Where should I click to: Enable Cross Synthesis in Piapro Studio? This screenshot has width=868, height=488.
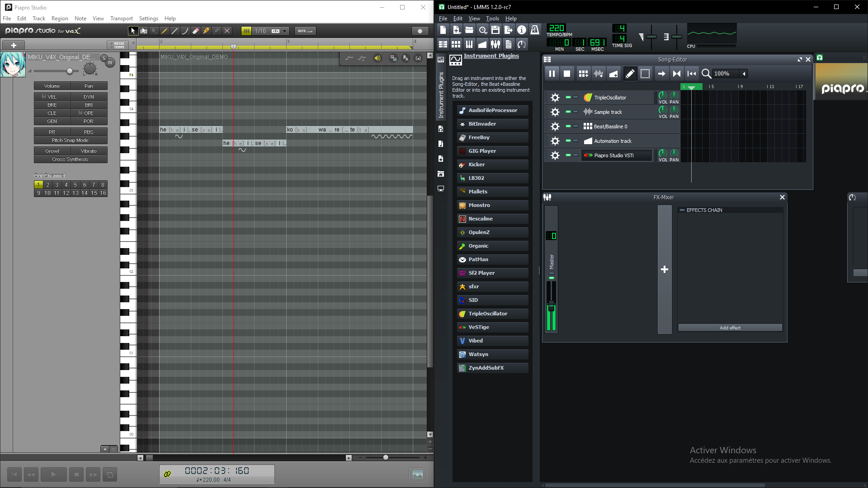pyautogui.click(x=71, y=159)
